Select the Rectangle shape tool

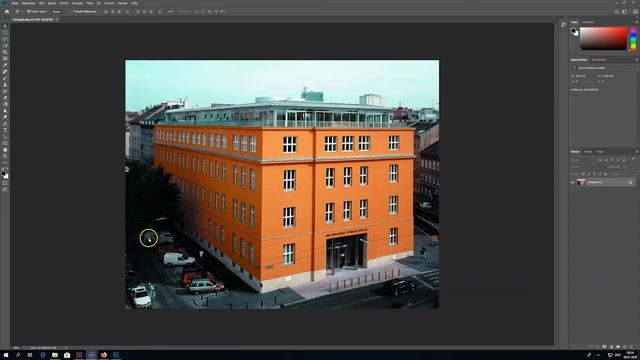(x=5, y=143)
